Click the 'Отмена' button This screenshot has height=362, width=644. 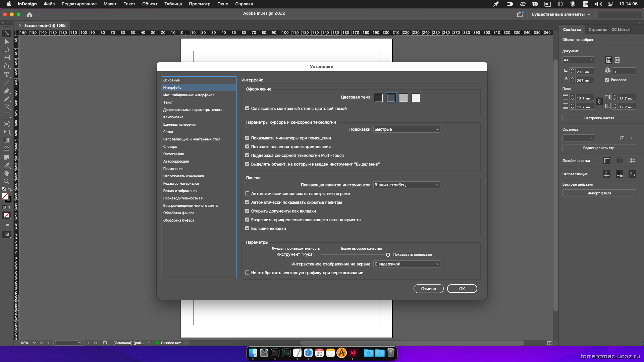tap(428, 289)
